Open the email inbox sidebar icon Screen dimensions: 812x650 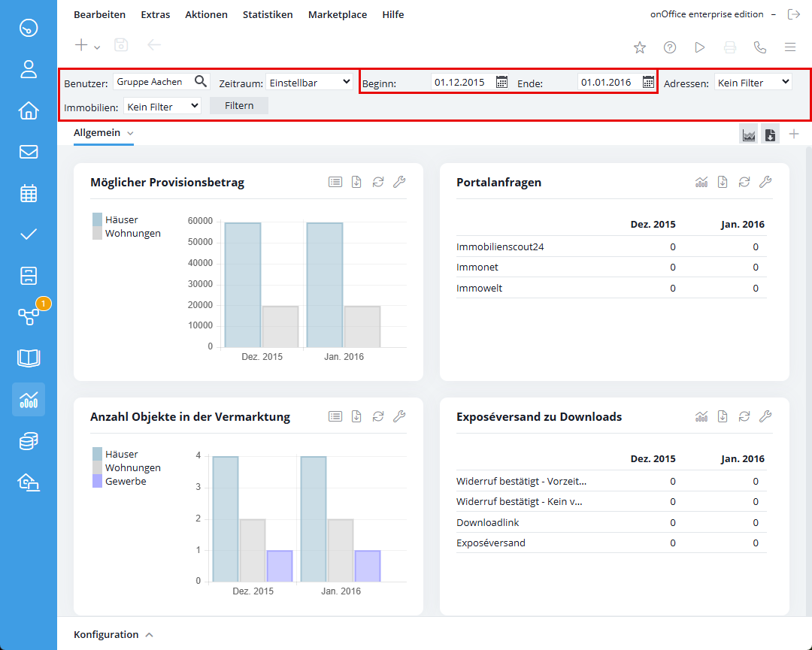[29, 152]
